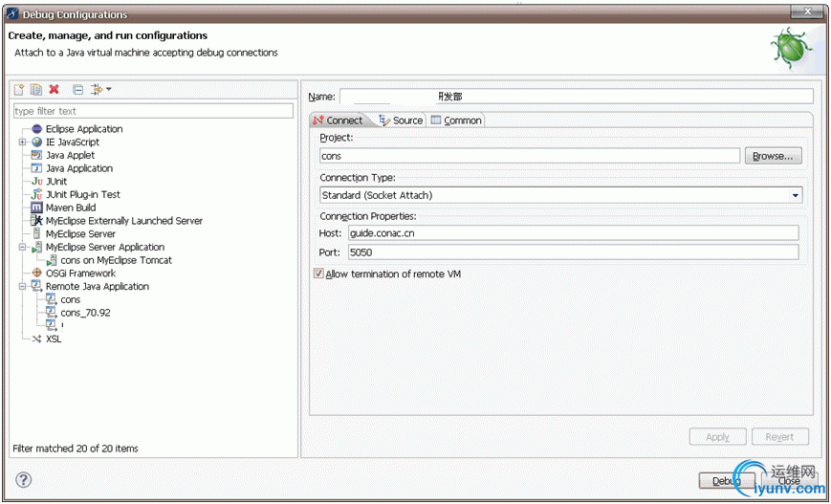Screen dimensions: 831x504
Task: Select the XSL entry
Action: click(x=54, y=340)
